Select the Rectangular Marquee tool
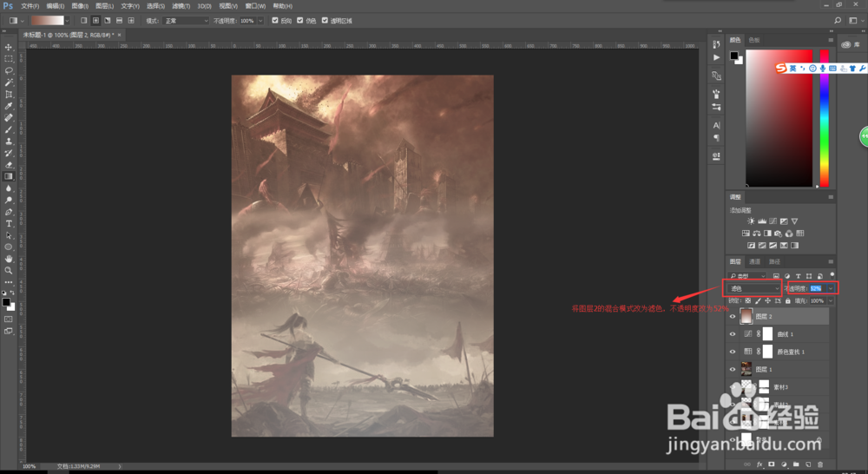The height and width of the screenshot is (474, 868). pos(9,59)
